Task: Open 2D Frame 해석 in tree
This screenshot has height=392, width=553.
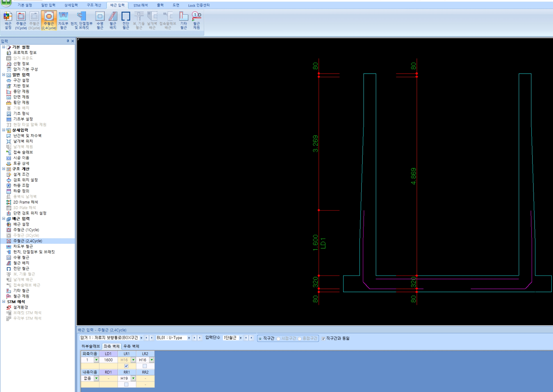Action: [25, 202]
